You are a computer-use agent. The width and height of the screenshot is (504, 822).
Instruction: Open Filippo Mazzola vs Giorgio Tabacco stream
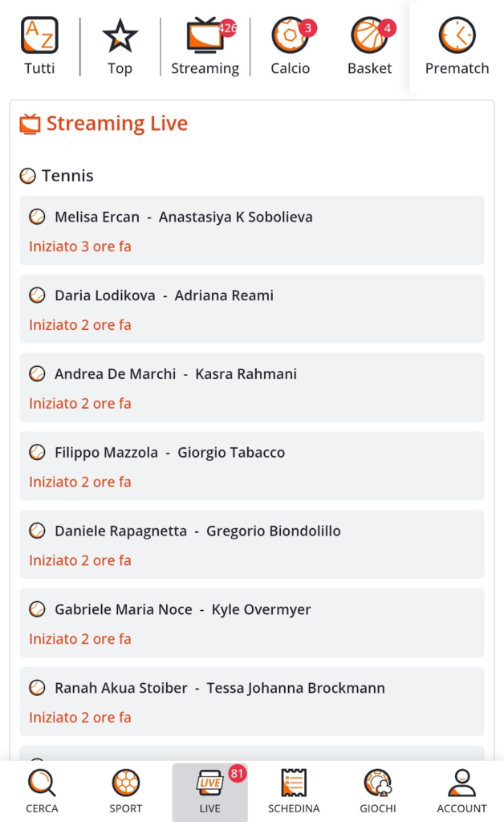[x=252, y=466]
